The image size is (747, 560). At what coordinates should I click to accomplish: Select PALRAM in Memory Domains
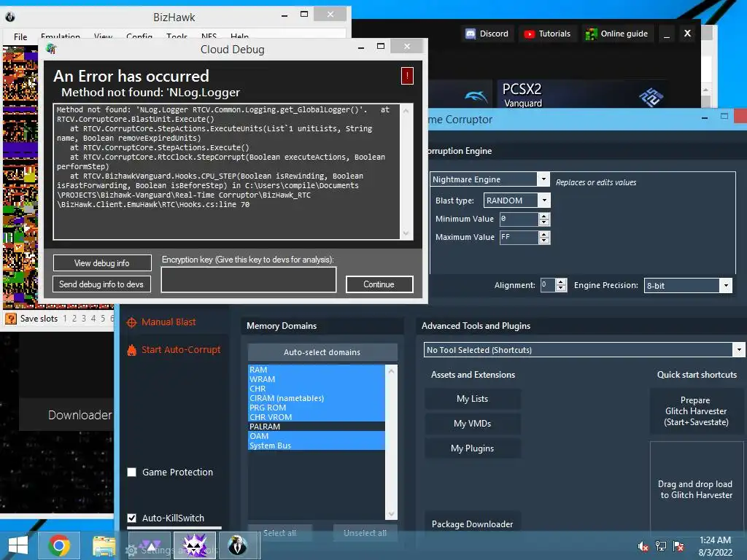point(317,426)
